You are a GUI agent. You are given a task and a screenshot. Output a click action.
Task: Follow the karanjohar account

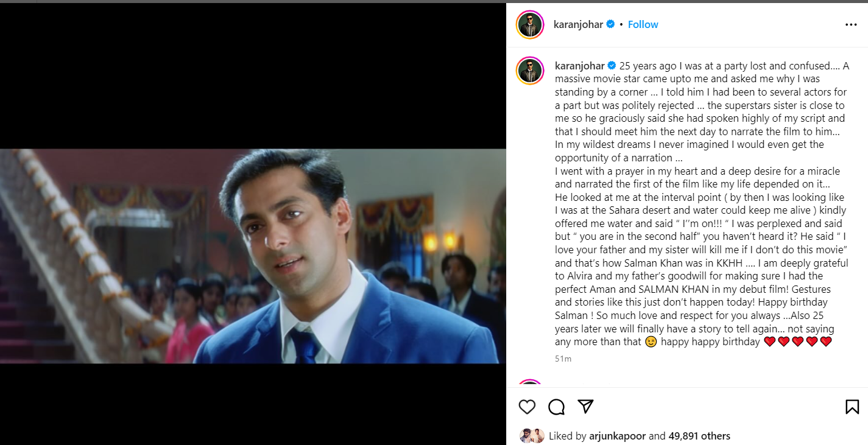coord(643,24)
